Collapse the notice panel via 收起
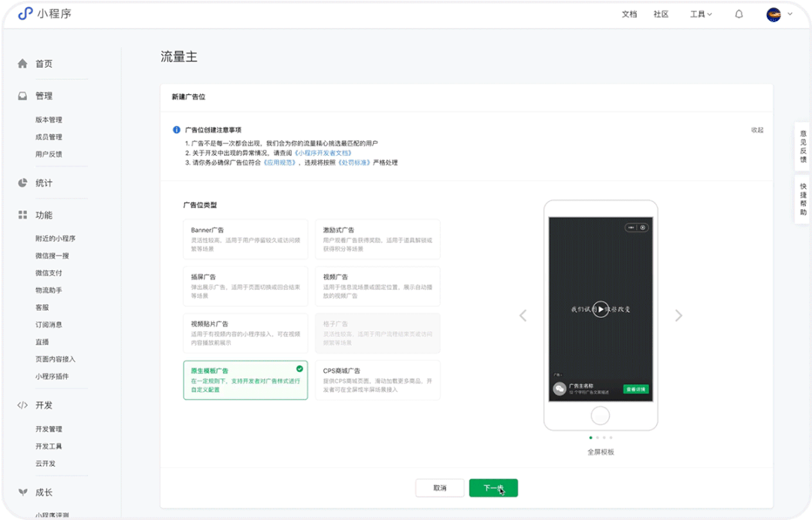The width and height of the screenshot is (812, 520). point(758,129)
